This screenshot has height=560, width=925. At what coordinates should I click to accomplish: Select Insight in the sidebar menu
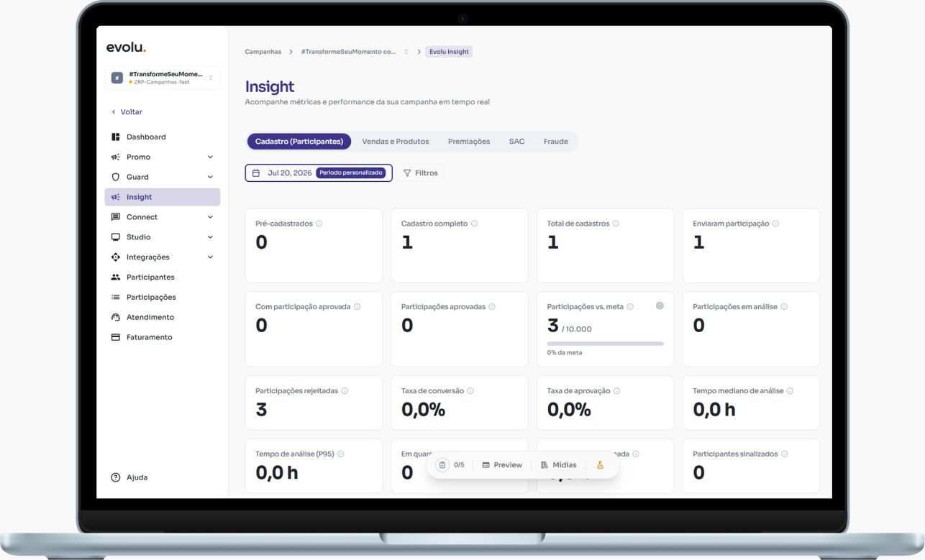tap(163, 197)
